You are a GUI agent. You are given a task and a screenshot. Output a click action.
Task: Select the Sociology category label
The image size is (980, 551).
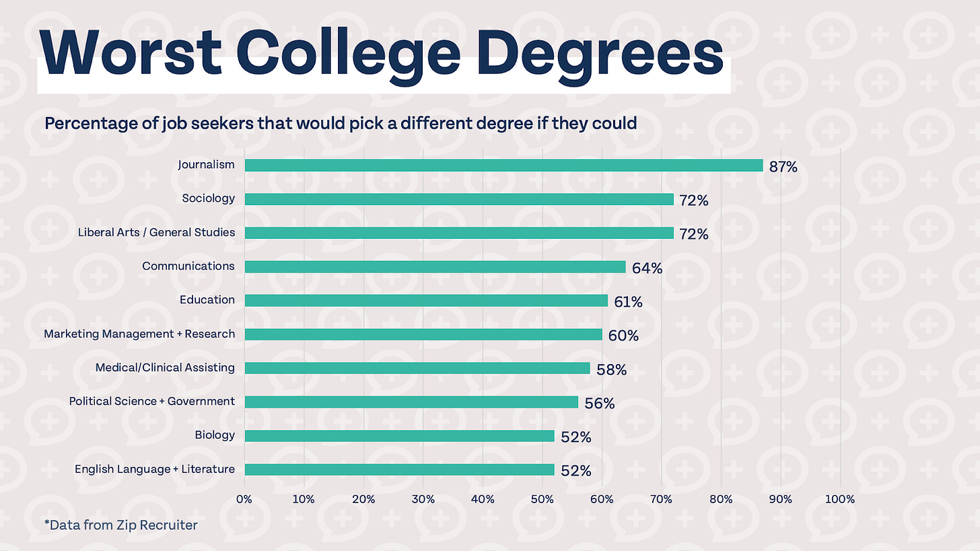coord(208,198)
